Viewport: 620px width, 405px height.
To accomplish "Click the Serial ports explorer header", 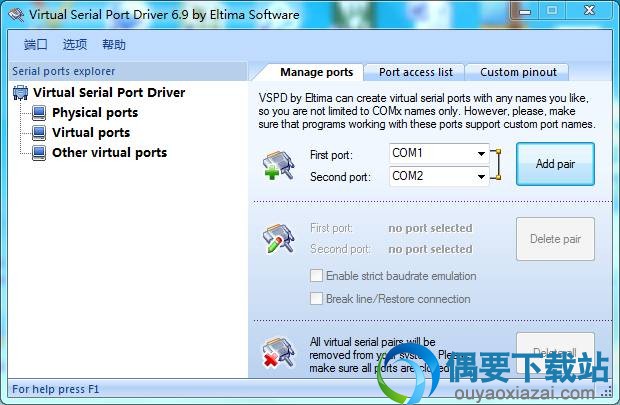I will tap(128, 71).
